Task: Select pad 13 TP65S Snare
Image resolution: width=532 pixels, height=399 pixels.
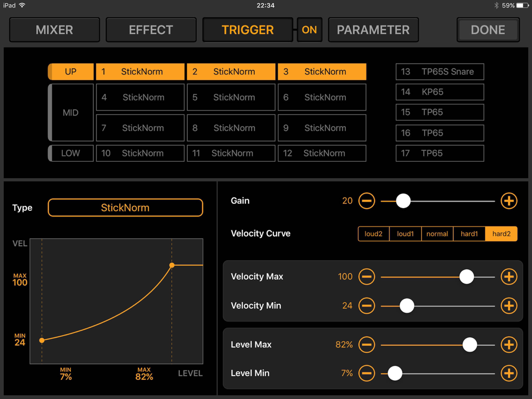Action: click(x=440, y=72)
